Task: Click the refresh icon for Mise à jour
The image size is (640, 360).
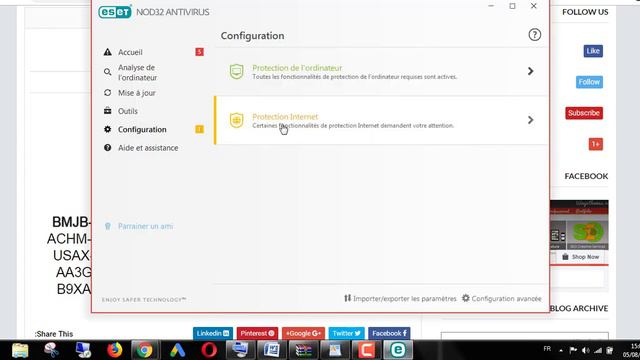Action: point(107,93)
